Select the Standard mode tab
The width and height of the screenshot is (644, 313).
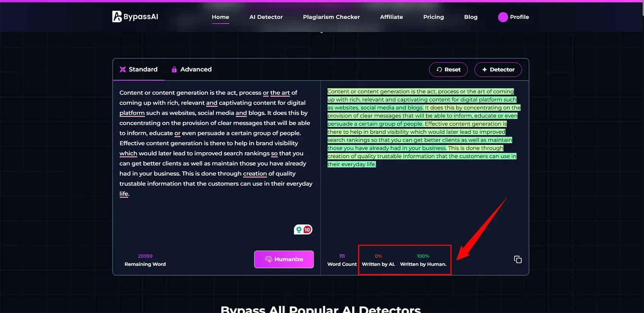point(139,69)
